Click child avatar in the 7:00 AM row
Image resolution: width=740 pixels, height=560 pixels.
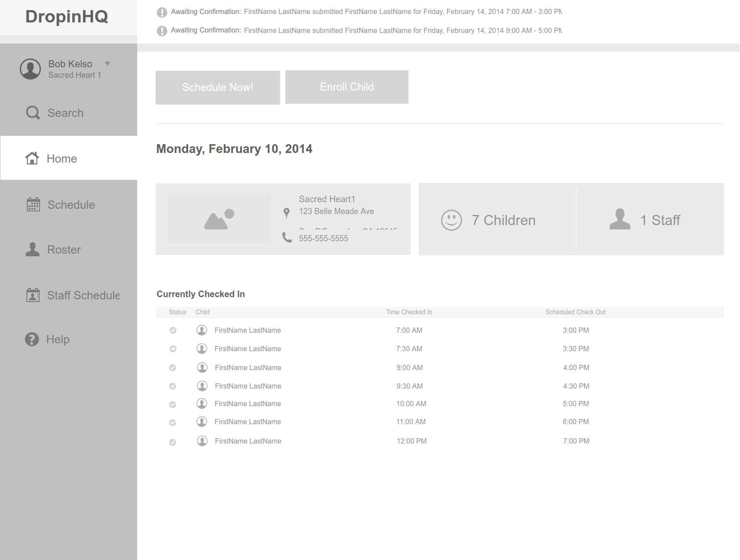coord(202,330)
